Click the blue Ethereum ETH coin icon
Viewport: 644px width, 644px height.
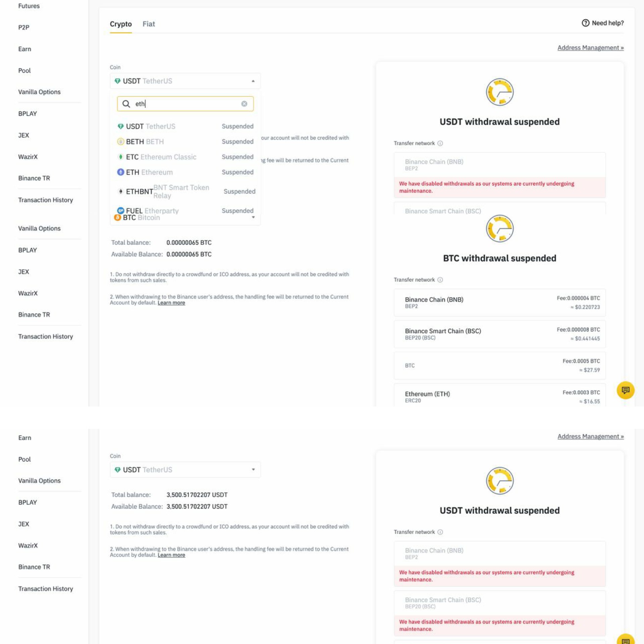click(x=121, y=172)
